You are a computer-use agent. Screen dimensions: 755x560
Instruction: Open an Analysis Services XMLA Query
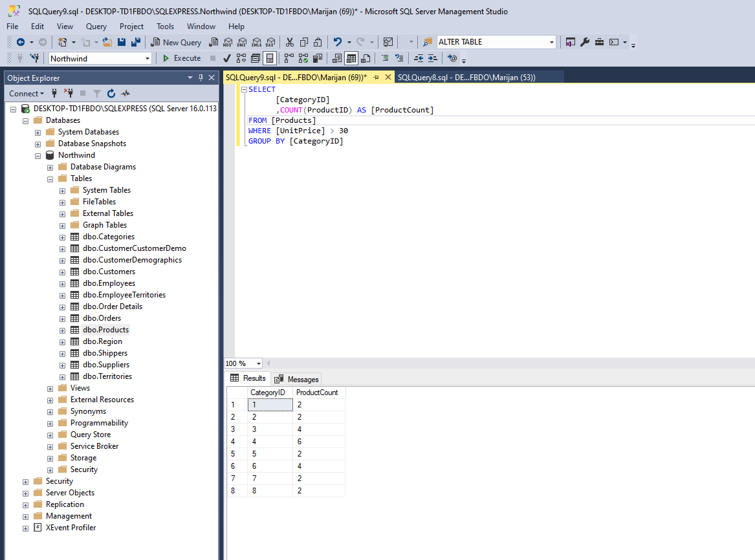tap(257, 42)
